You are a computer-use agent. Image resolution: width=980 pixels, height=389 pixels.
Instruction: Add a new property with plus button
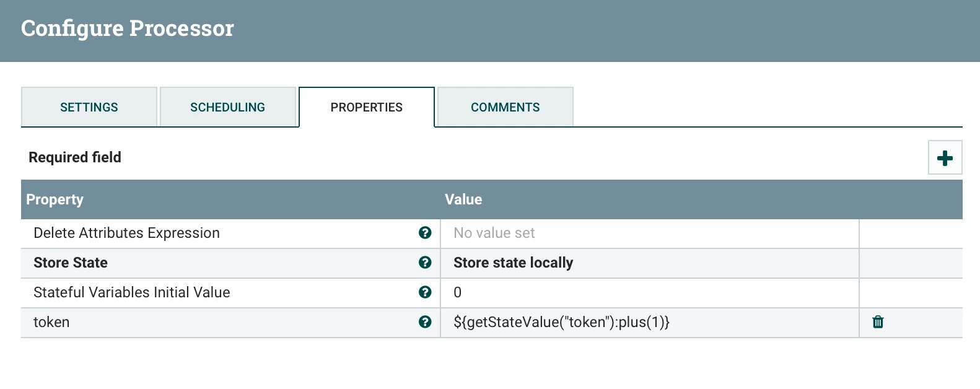(945, 158)
